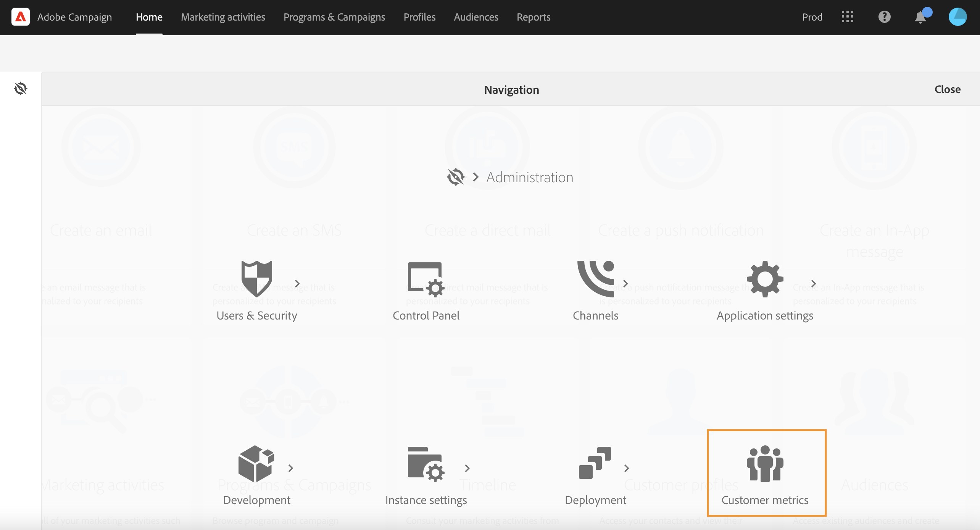
Task: Open the notifications bell
Action: [920, 17]
